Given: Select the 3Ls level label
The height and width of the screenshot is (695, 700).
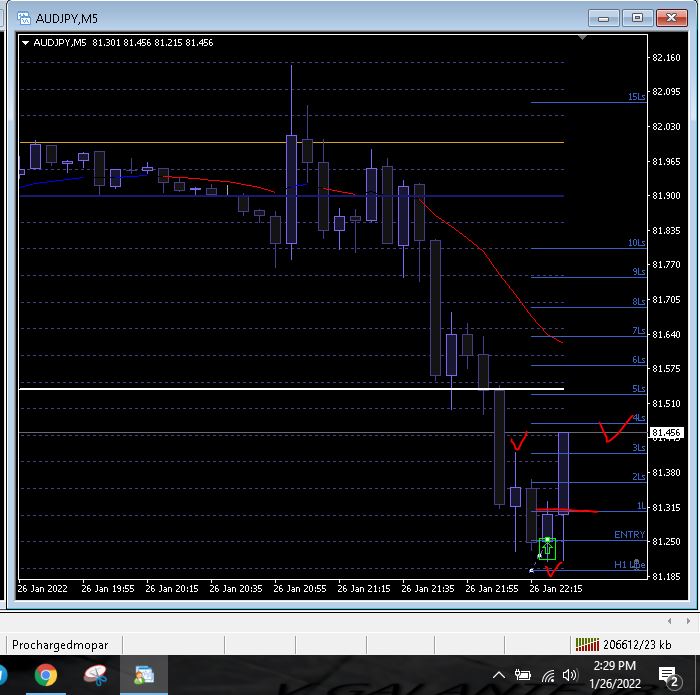Looking at the screenshot, I should pyautogui.click(x=638, y=448).
